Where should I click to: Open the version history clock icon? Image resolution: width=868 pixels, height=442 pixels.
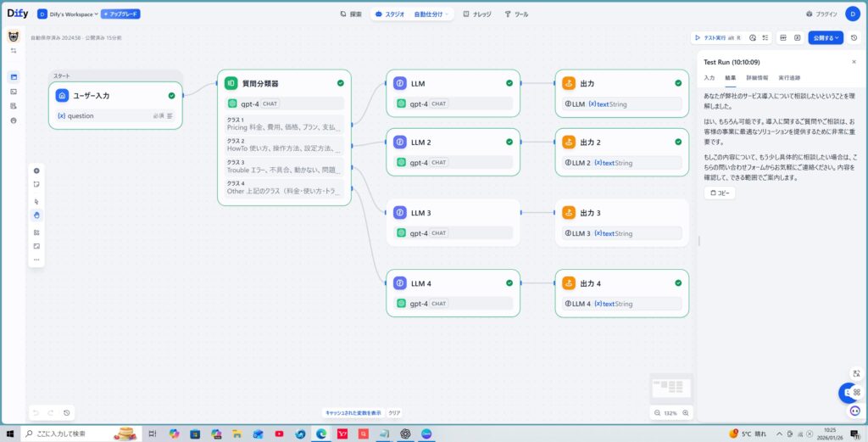point(854,37)
